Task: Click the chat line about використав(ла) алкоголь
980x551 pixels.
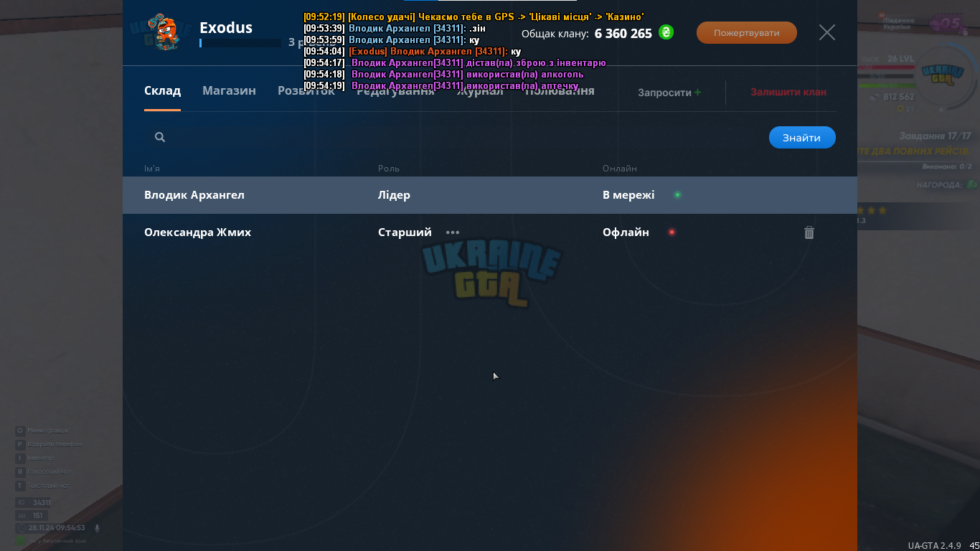Action: pos(443,74)
